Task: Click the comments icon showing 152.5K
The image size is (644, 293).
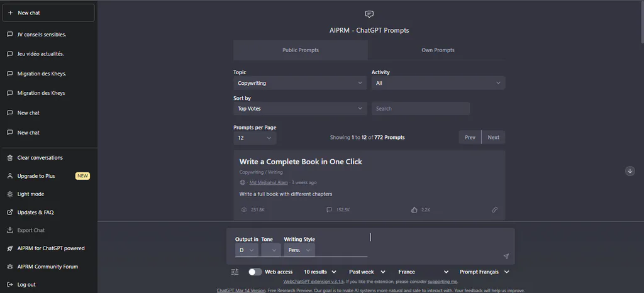Action: click(x=329, y=210)
